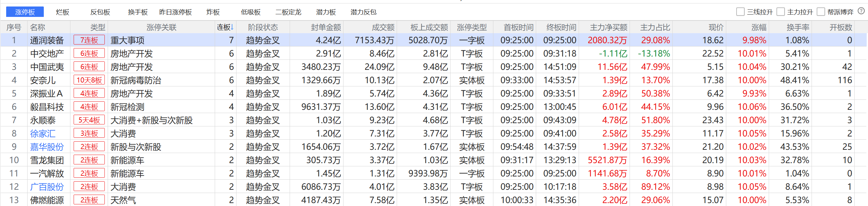Select stock 中国武夷
The image size is (868, 206).
[x=47, y=67]
